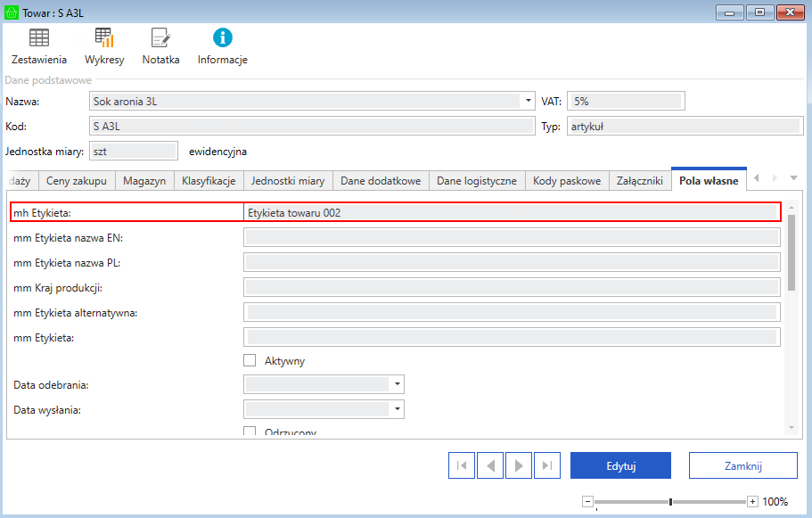812x518 pixels.
Task: Switch to the Kody paskowe tab
Action: point(566,181)
